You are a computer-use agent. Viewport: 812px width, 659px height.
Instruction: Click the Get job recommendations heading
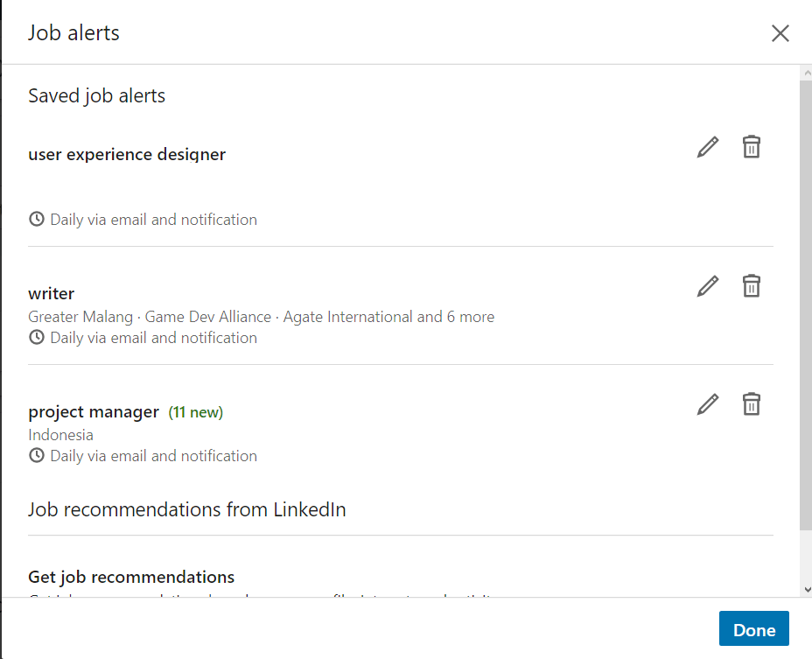point(131,578)
